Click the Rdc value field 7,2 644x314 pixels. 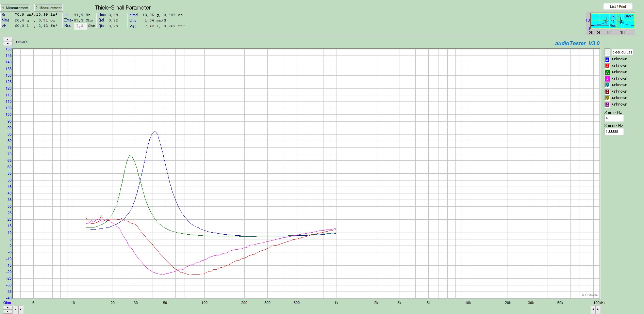pyautogui.click(x=80, y=26)
